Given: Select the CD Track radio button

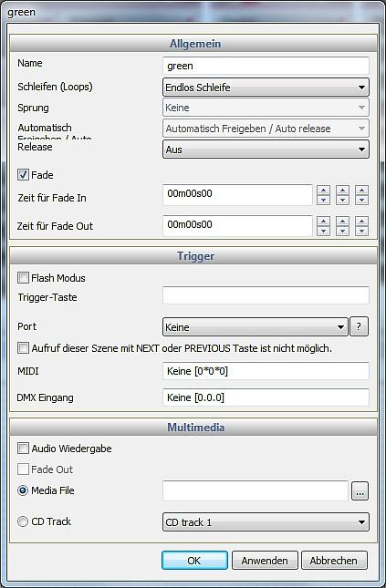Looking at the screenshot, I should tap(23, 521).
